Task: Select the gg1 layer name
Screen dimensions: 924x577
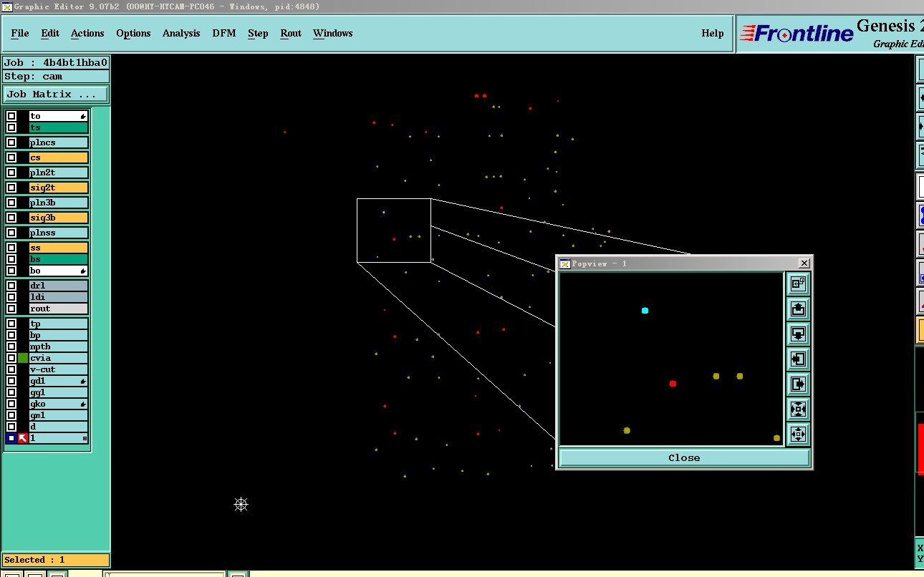Action: click(59, 392)
